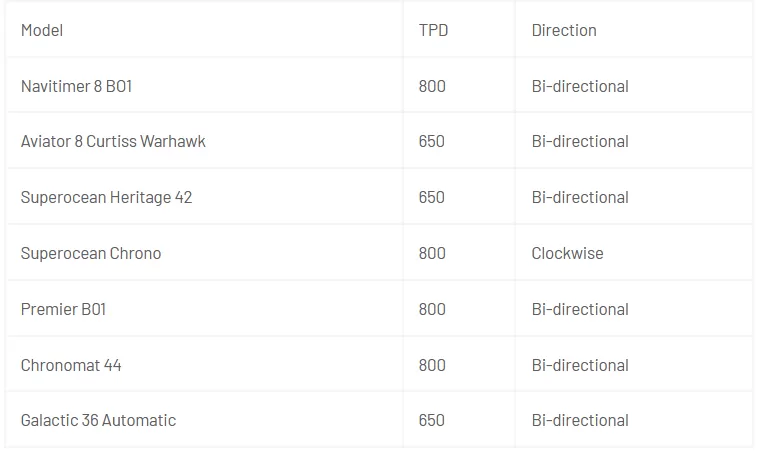This screenshot has height=453, width=759.
Task: Select the Aviator 8 Curtiss Warhawk cell
Action: click(x=113, y=141)
